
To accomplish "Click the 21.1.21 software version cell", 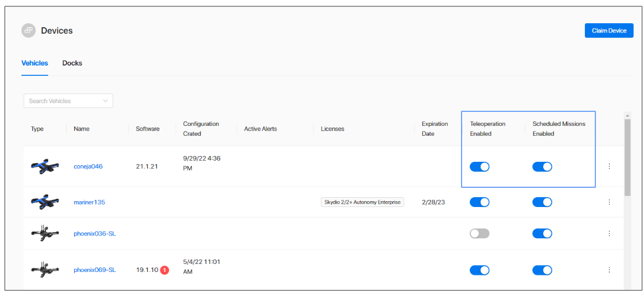I will tap(147, 166).
